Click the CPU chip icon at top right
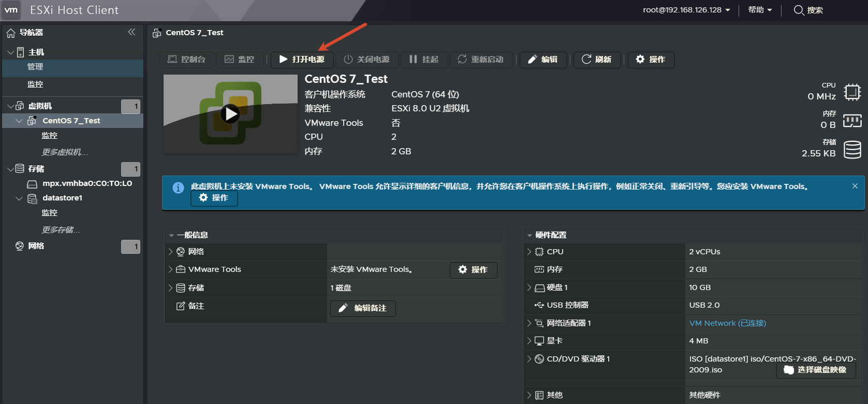Viewport: 868px width, 404px height. click(x=852, y=92)
